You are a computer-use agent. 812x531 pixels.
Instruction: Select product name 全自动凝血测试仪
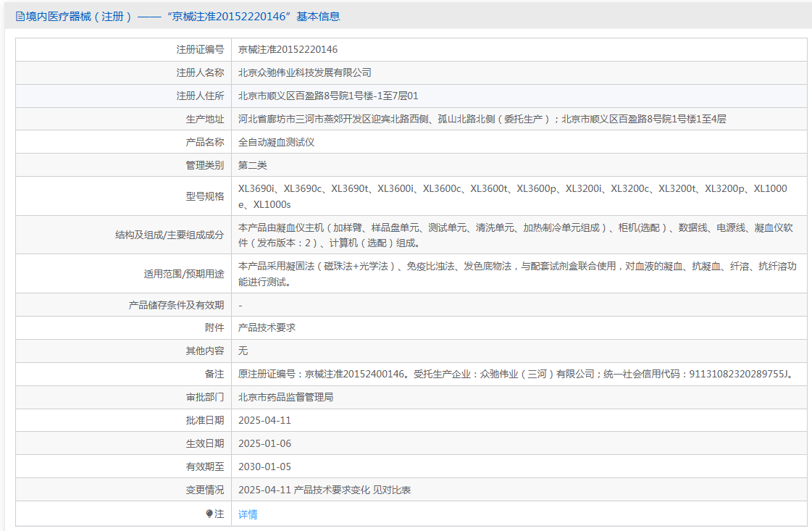276,143
